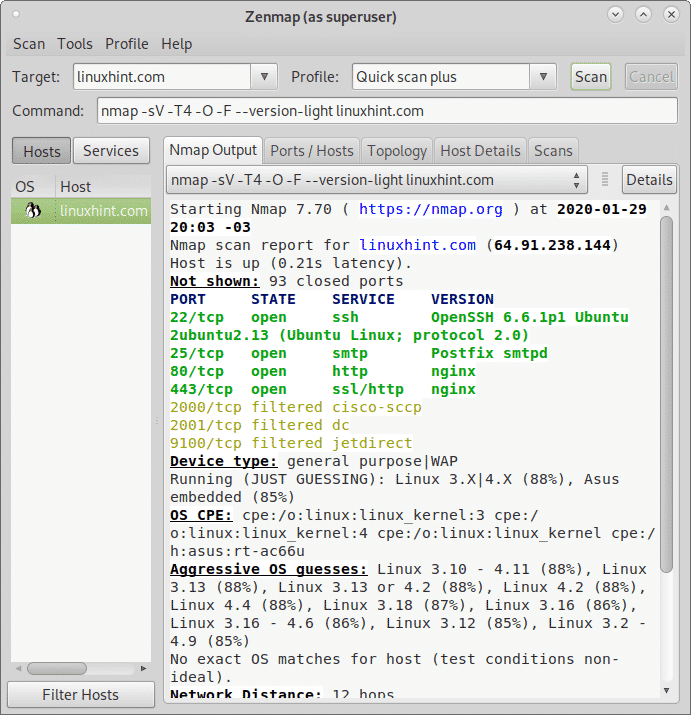
Task: Switch to the Topology tab
Action: [397, 151]
